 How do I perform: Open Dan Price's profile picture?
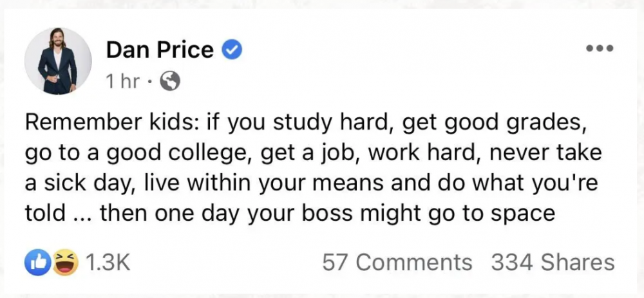[x=57, y=61]
